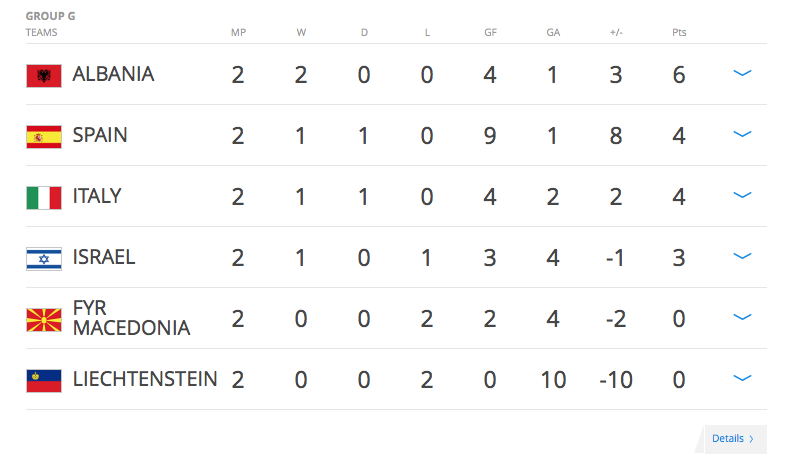Image resolution: width=792 pixels, height=462 pixels.
Task: Click the Spain flag icon
Action: click(x=44, y=136)
